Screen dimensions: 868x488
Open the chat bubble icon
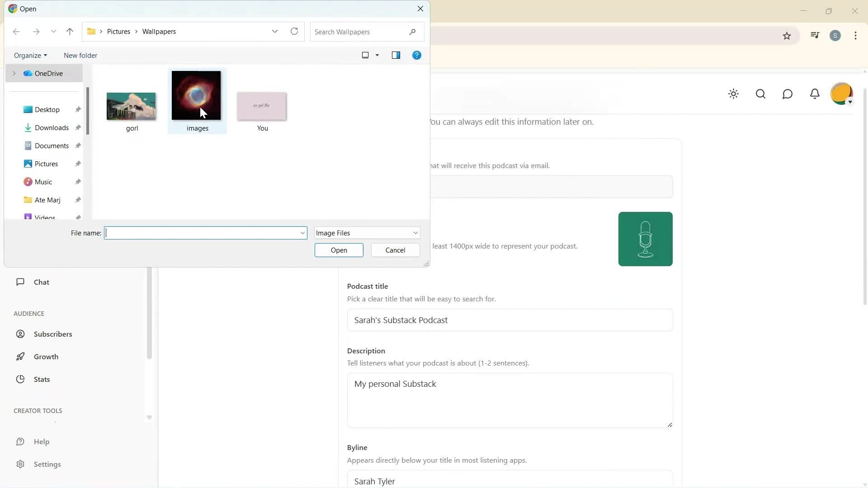pos(788,94)
